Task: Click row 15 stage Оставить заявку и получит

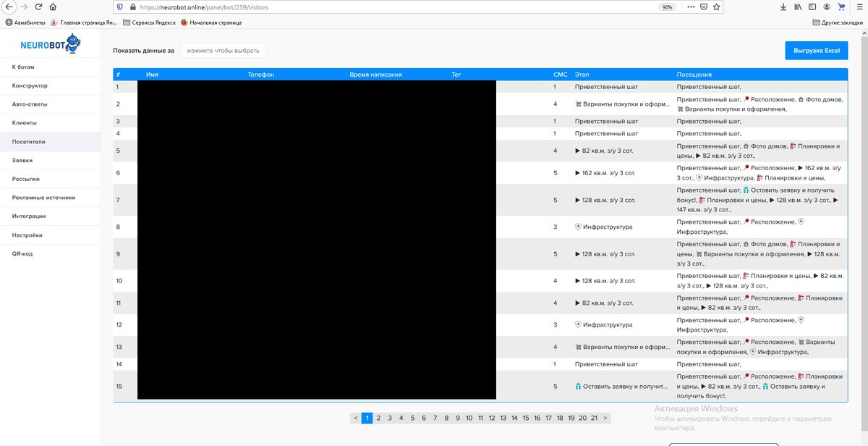Action: [x=621, y=387]
